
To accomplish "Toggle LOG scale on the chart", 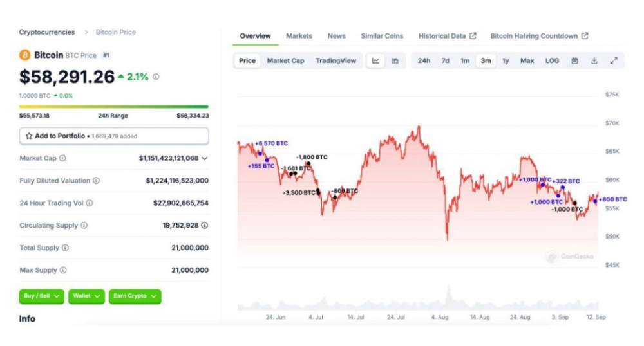I will coord(552,61).
